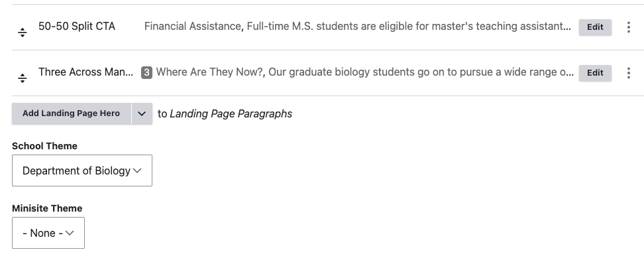The width and height of the screenshot is (644, 270).
Task: Select the Three Across Man... row title
Action: tap(86, 72)
